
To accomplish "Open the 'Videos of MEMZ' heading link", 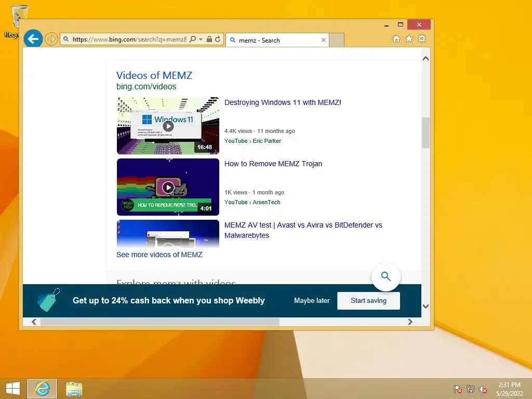I will (x=154, y=75).
